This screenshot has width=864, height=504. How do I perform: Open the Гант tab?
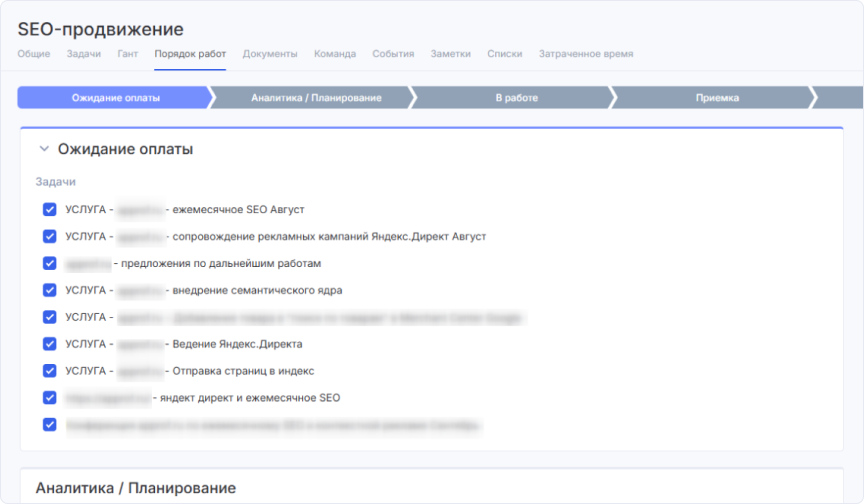pyautogui.click(x=128, y=54)
